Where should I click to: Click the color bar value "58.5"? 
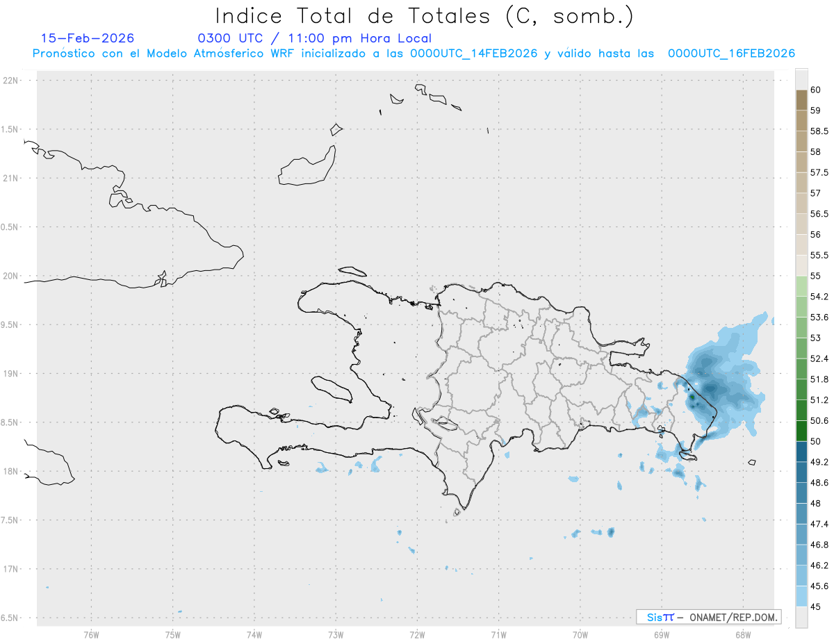(x=819, y=131)
